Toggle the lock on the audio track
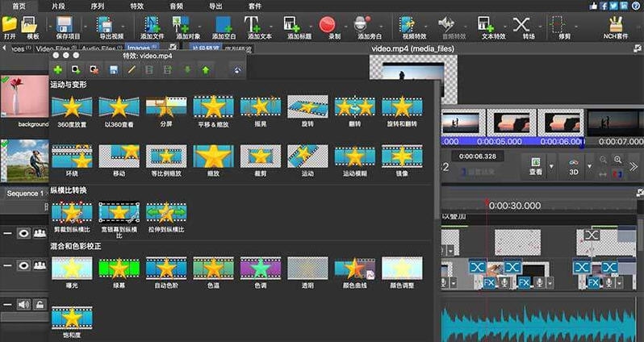 coord(40,304)
